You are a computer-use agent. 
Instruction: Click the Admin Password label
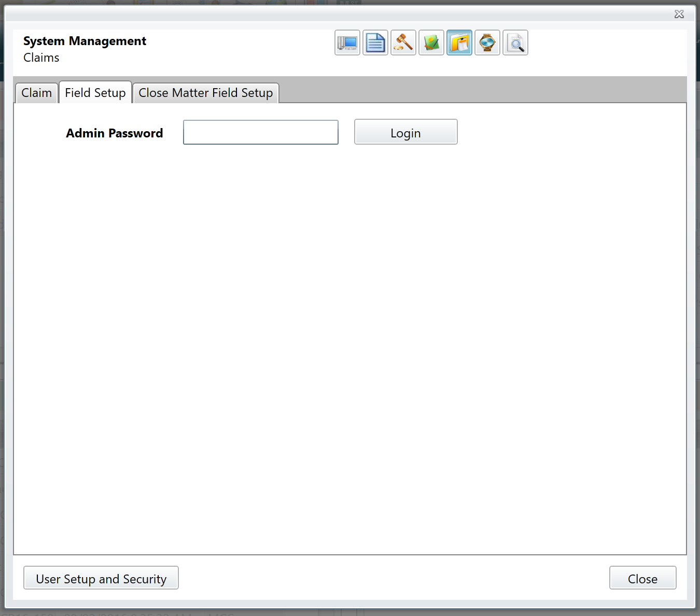tap(115, 133)
